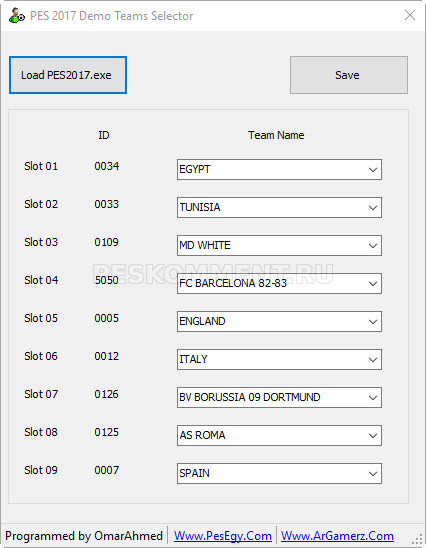Click the Slot 04 ID value 5050
This screenshot has height=548, width=426.
(x=107, y=280)
